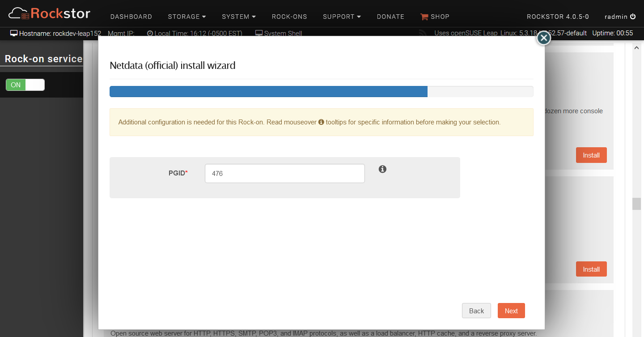The image size is (644, 337).
Task: Click the Local Time 16:12 text
Action: click(194, 33)
